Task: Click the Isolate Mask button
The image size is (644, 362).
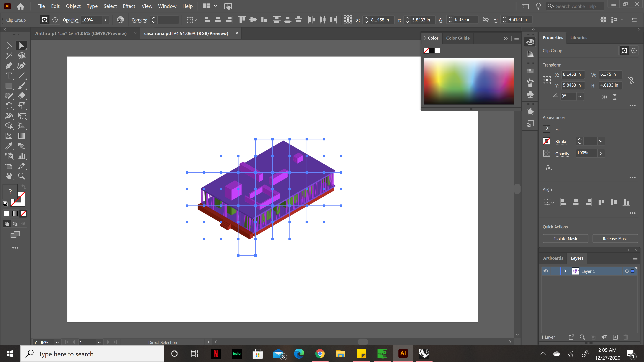Action: point(566,238)
